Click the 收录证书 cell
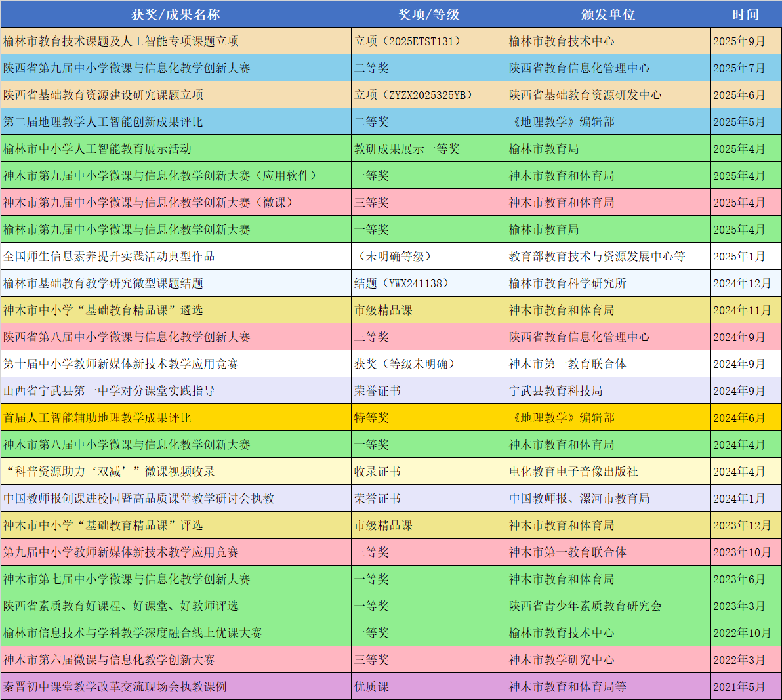Viewport: 782px width, 700px height. (x=428, y=472)
